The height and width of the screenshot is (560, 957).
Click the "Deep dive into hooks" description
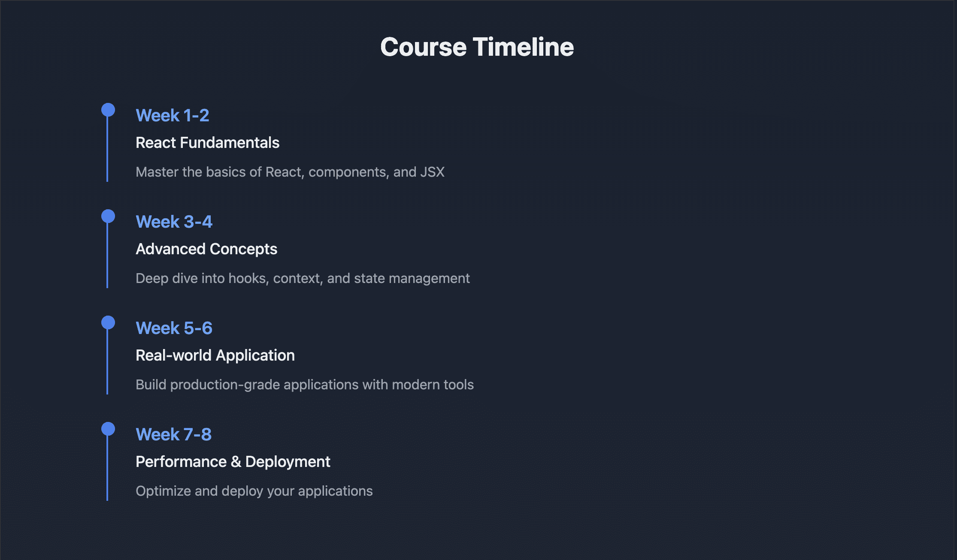click(x=303, y=278)
